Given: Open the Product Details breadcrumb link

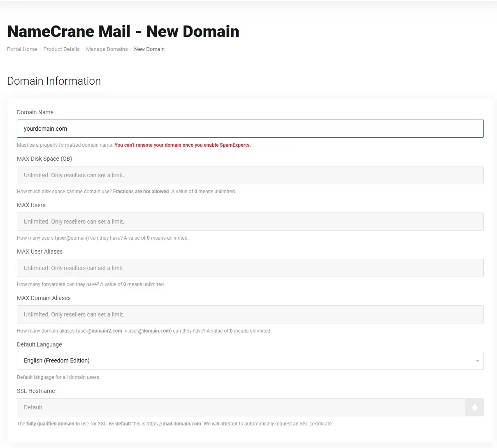Looking at the screenshot, I should (x=61, y=49).
